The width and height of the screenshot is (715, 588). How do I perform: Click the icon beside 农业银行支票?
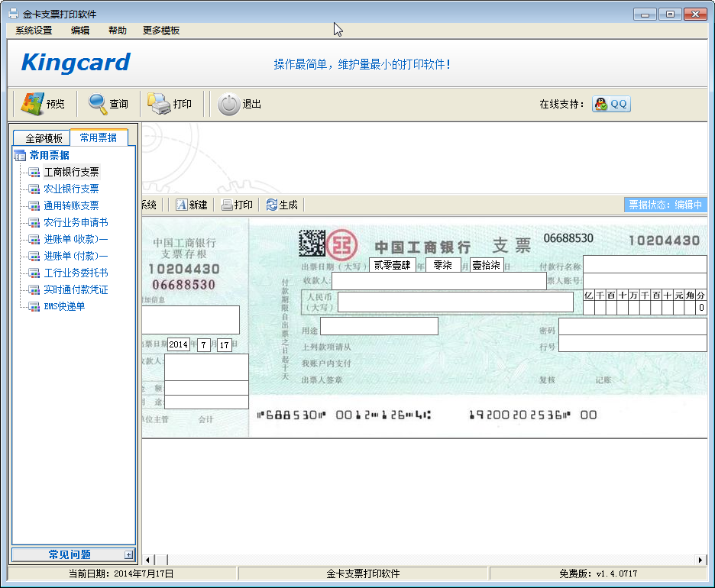click(x=34, y=189)
